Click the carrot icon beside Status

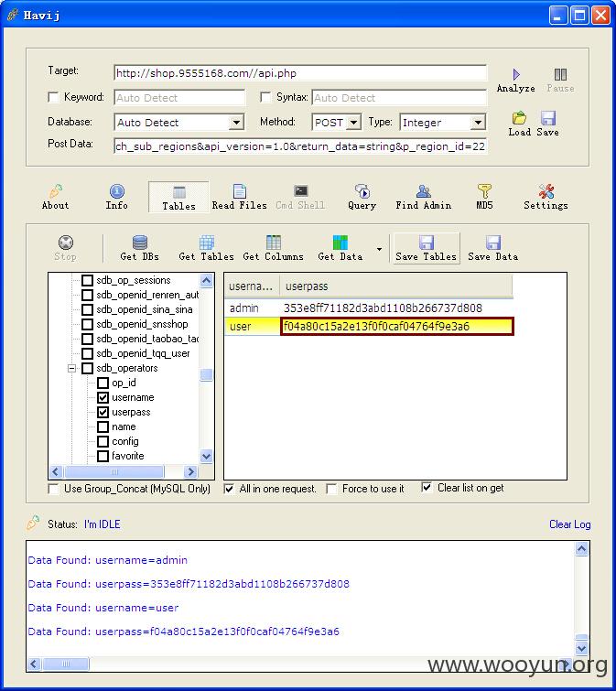34,523
